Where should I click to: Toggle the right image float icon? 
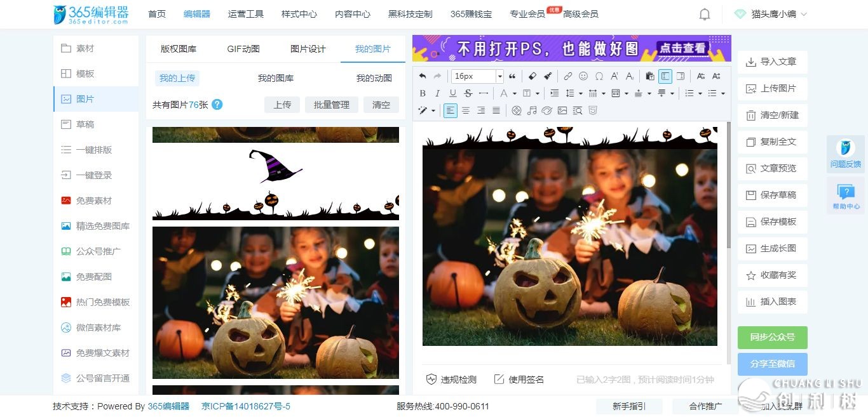click(x=681, y=76)
